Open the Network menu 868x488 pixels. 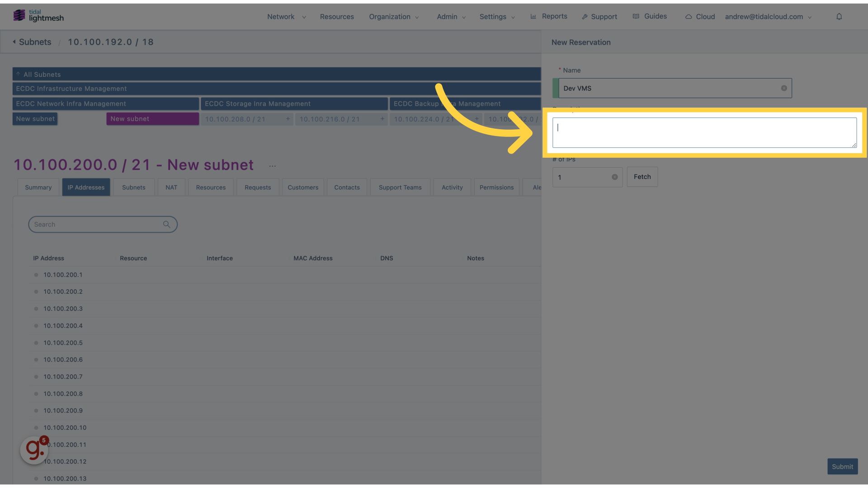coord(281,16)
